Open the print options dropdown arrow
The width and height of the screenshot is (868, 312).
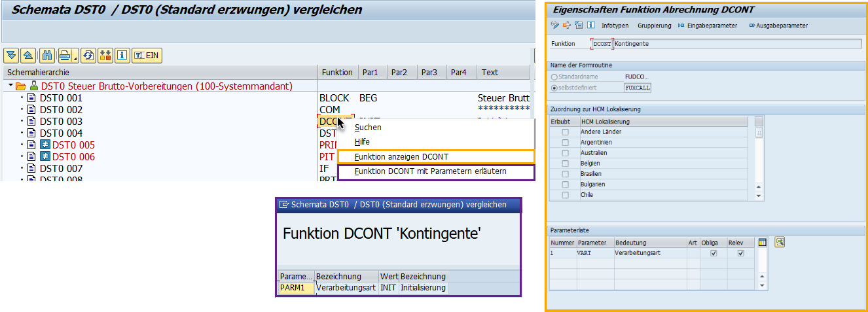[x=75, y=57]
